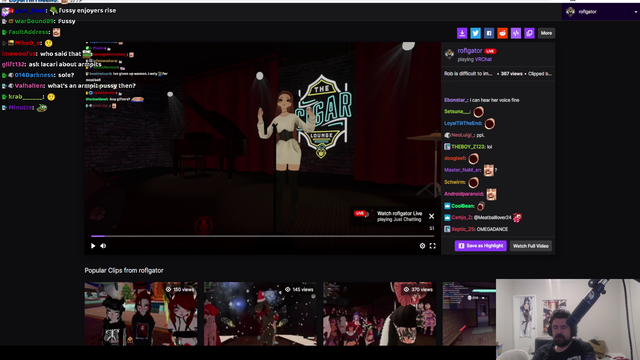Click the Save as Highlight button
640x360 pixels.
[x=480, y=246]
